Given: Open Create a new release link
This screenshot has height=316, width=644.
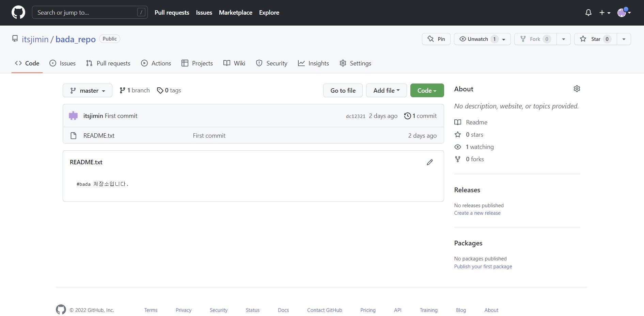Looking at the screenshot, I should pyautogui.click(x=477, y=213).
